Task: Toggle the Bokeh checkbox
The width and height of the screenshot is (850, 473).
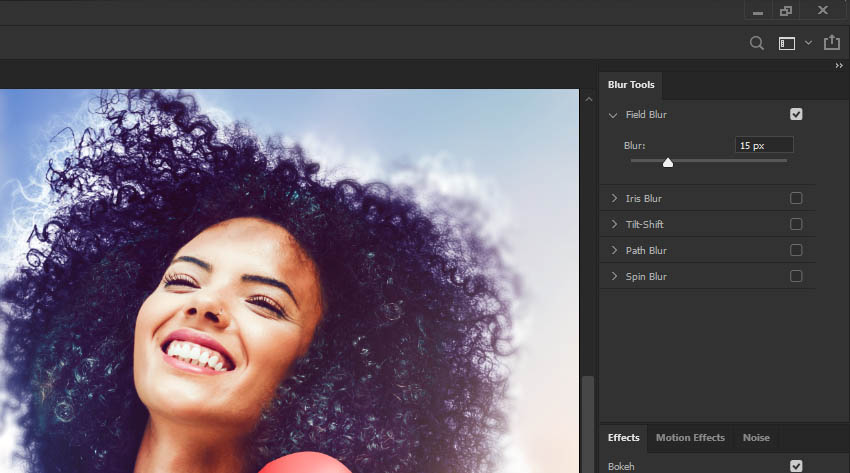Action: click(x=796, y=466)
